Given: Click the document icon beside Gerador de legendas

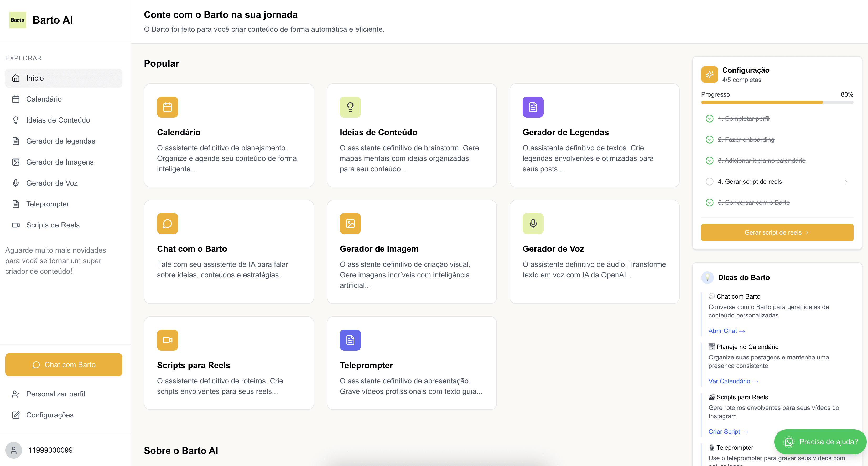Looking at the screenshot, I should 16,141.
